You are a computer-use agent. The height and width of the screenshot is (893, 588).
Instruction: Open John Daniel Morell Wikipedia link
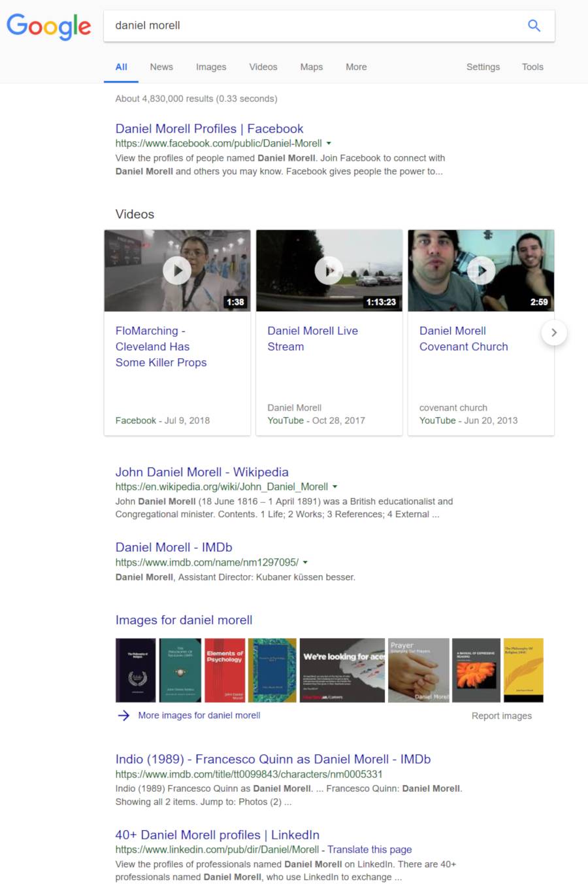click(x=202, y=472)
